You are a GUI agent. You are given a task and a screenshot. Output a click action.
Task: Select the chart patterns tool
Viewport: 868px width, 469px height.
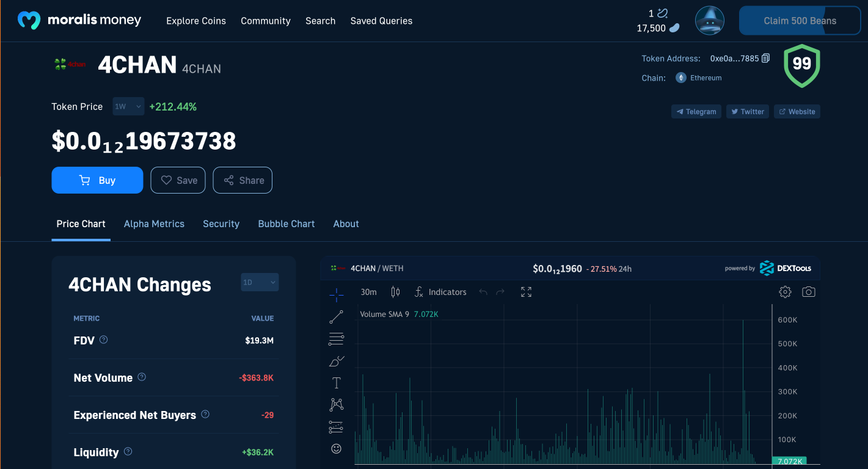tap(337, 404)
